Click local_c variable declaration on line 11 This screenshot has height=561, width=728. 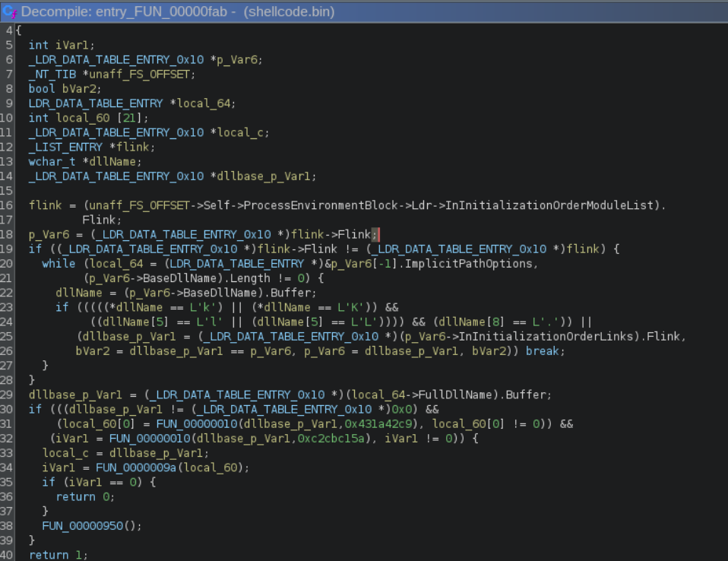click(240, 133)
